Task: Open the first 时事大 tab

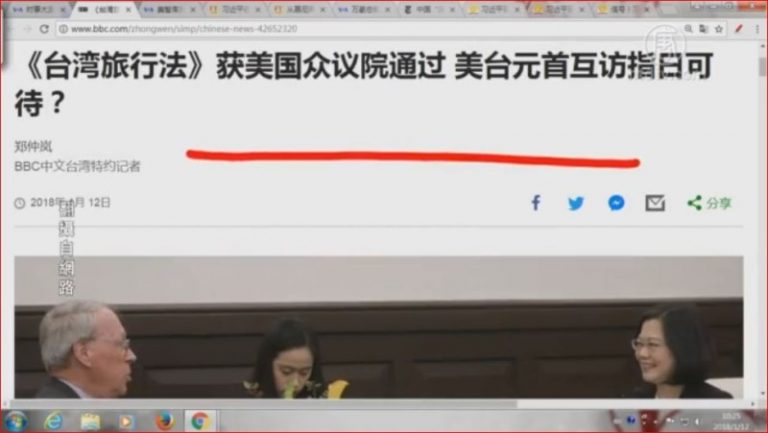Action: pos(39,9)
